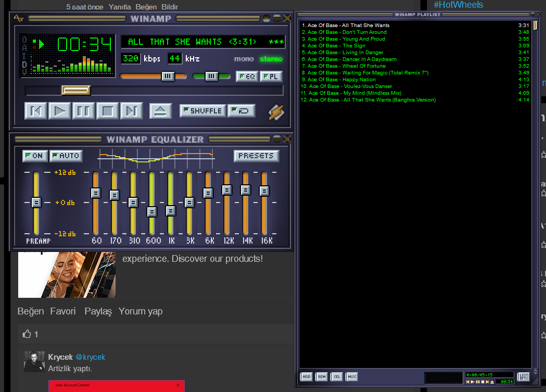This screenshot has height=392, width=546.
Task: Click the green balance slider handle
Action: 211,76
